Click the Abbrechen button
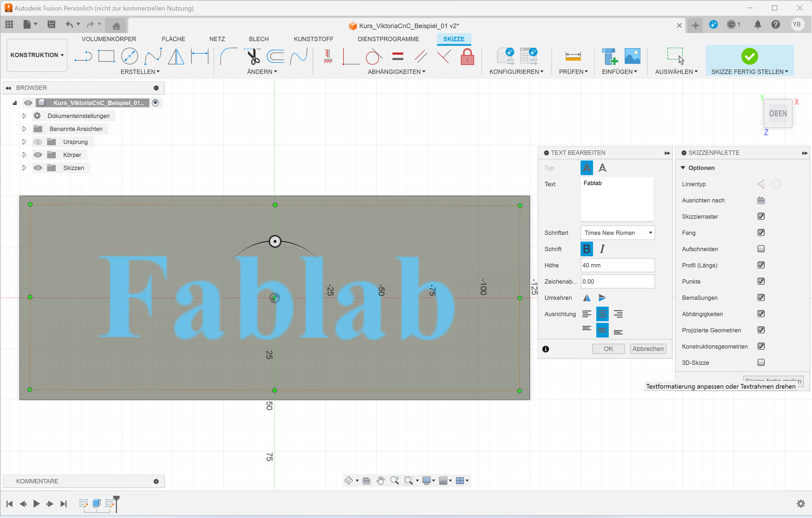This screenshot has height=518, width=812. pos(648,349)
